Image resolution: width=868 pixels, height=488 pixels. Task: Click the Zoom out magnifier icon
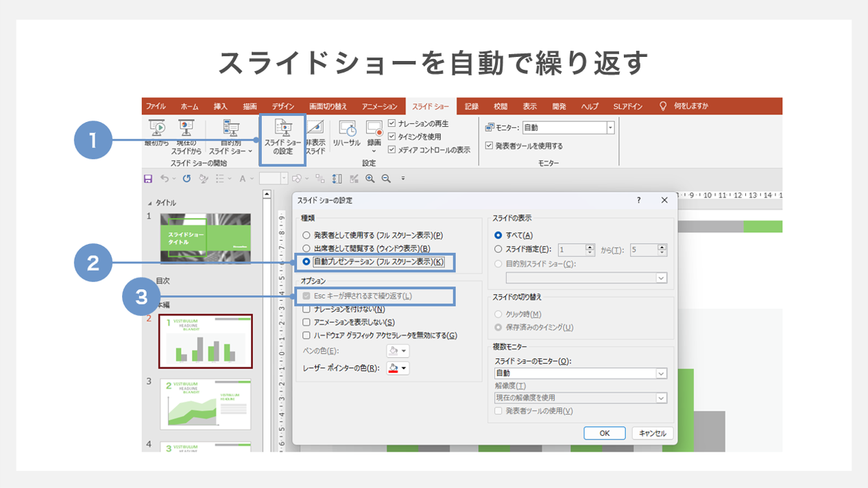tap(386, 178)
